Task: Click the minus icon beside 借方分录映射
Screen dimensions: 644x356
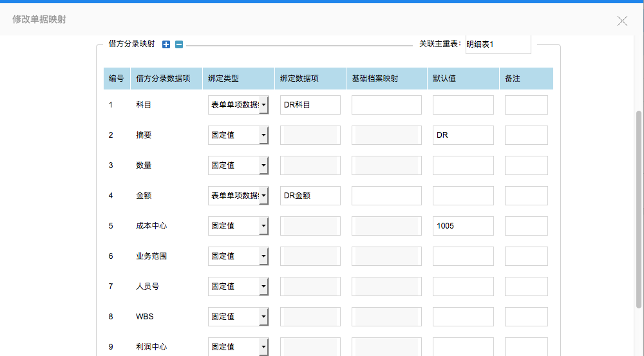Action: (179, 44)
